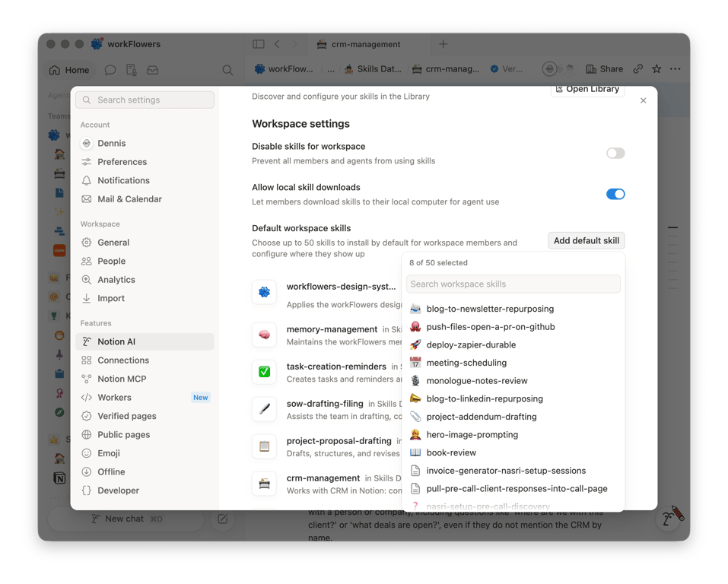Open Emoji settings
Screen dimensions: 728x584
pyautogui.click(x=145, y=453)
